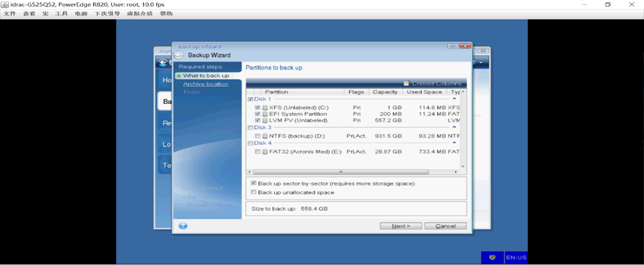The width and height of the screenshot is (644, 265).
Task: Click the blue help icon in wizard footer
Action: click(x=183, y=226)
